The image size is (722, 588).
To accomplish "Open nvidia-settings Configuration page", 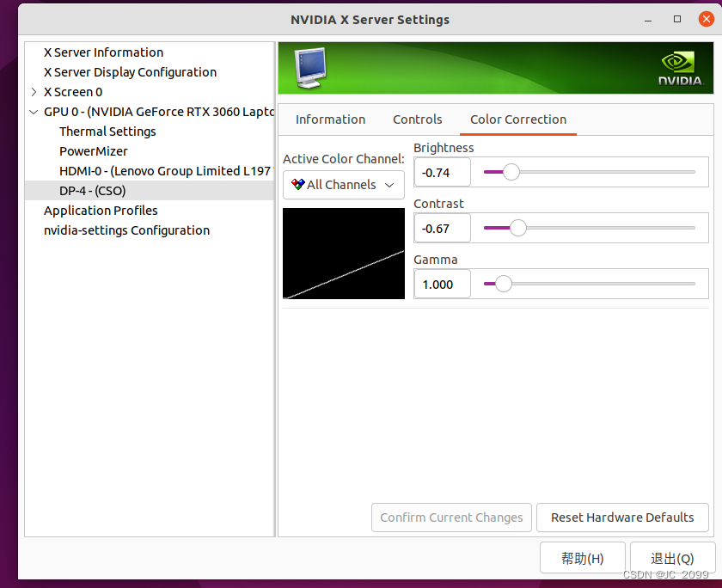I will point(126,230).
